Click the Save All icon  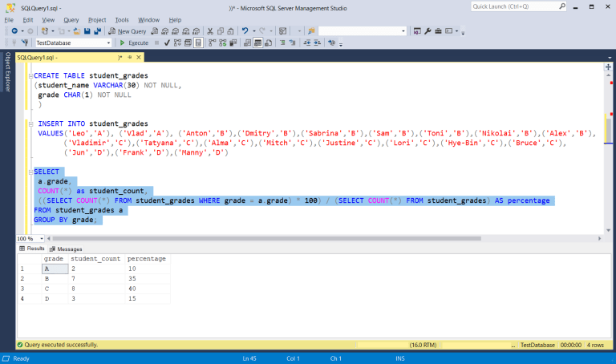[x=97, y=31]
